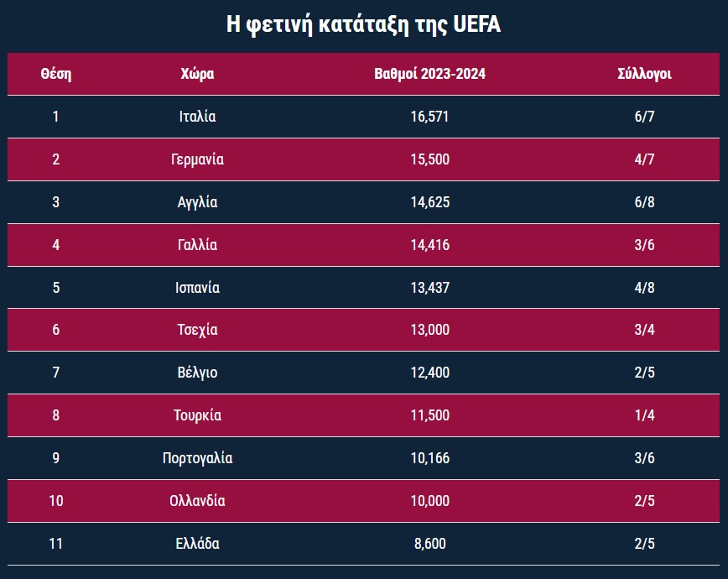Screen dimensions: 728x579
Task: Click the 'Σύλλογοι' column header
Action: [644, 73]
